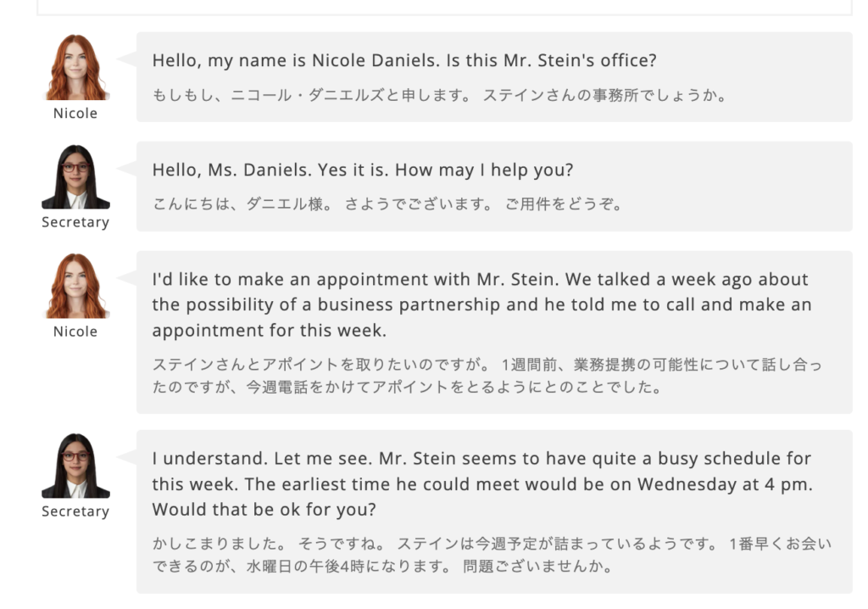Click Secretary's avatar beside 'How may I help you?'

pos(75,177)
